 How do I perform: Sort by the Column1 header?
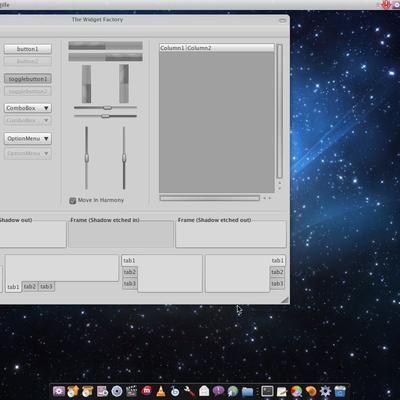172,48
